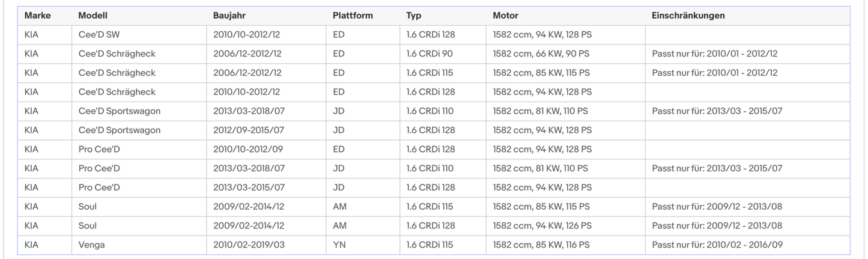The height and width of the screenshot is (259, 868).
Task: Click the 1.6 CRDi 90 type cell
Action: 429,54
